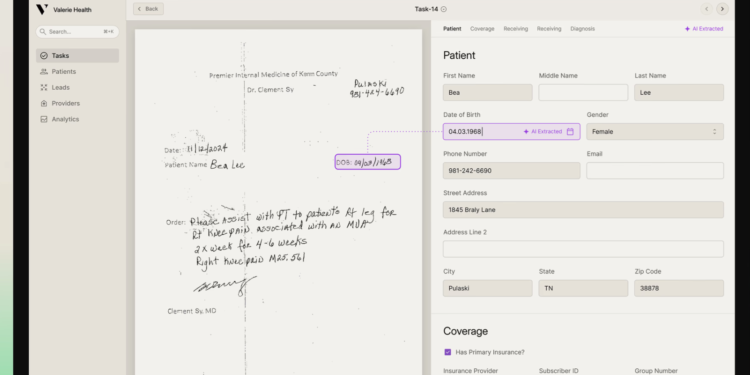The height and width of the screenshot is (375, 750).
Task: Open the Gender dropdown
Action: pos(655,132)
